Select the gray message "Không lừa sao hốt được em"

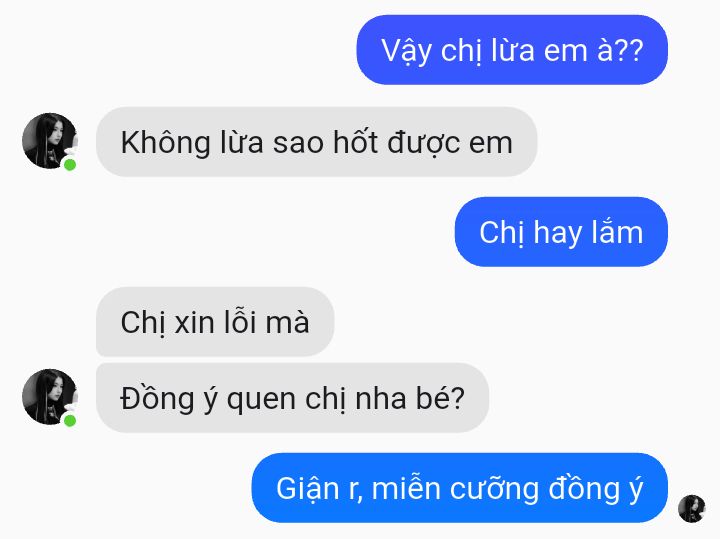pyautogui.click(x=316, y=142)
